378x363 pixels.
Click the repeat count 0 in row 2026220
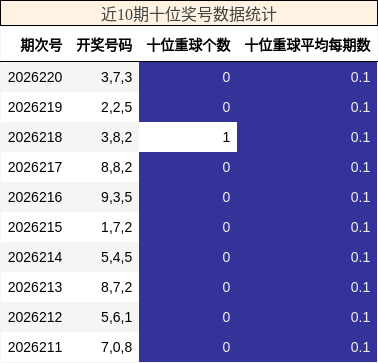[226, 77]
